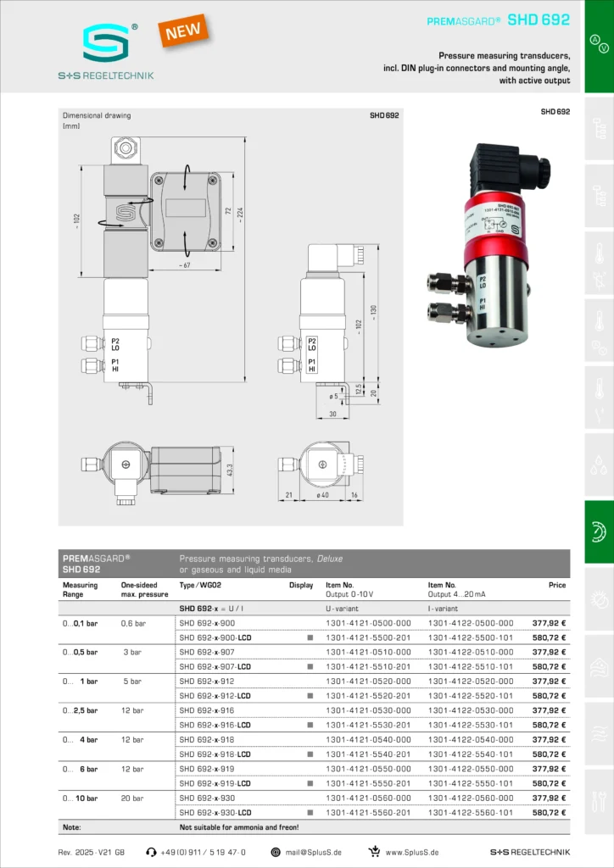This screenshot has height=868, width=614.
Task: Click the Item No. Output 0-10 V header
Action: [x=349, y=590]
